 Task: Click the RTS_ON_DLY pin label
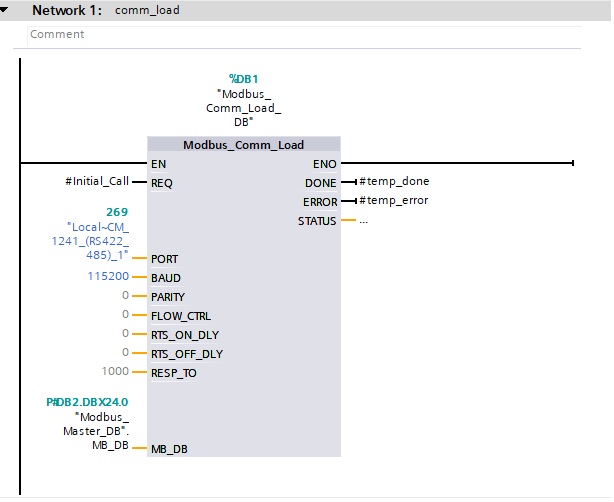point(185,335)
